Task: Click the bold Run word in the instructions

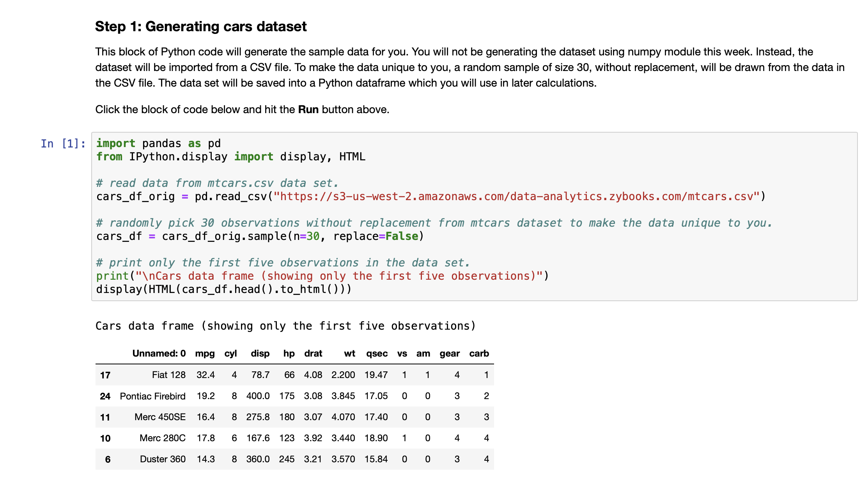Action: [308, 110]
